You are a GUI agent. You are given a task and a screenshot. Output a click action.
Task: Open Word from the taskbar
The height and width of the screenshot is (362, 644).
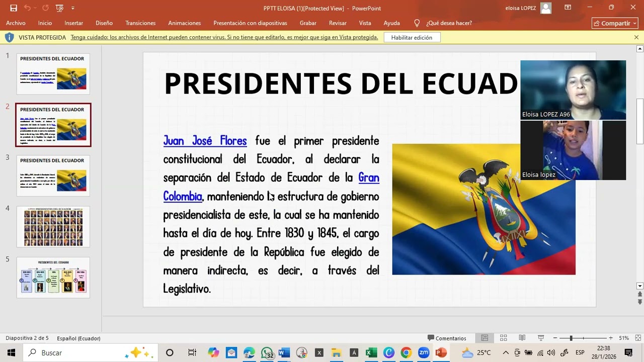(x=284, y=353)
